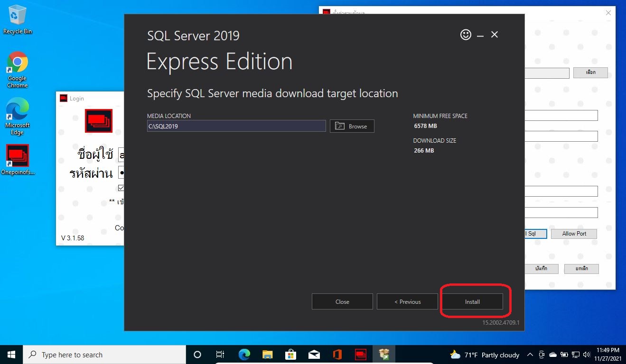Open the Microsoft Edge desktop shortcut
Image resolution: width=626 pixels, height=364 pixels.
tap(18, 116)
